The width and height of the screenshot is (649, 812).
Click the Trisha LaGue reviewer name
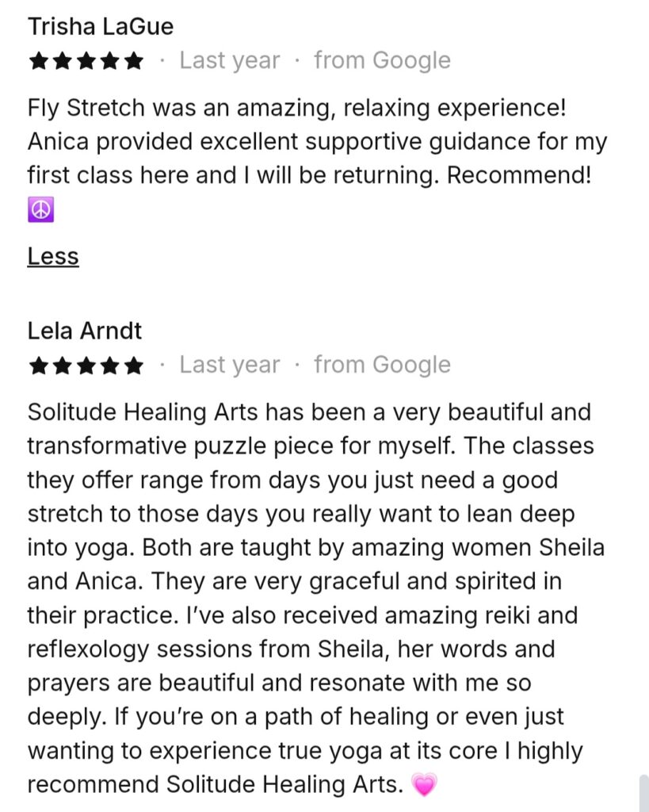coord(101,26)
